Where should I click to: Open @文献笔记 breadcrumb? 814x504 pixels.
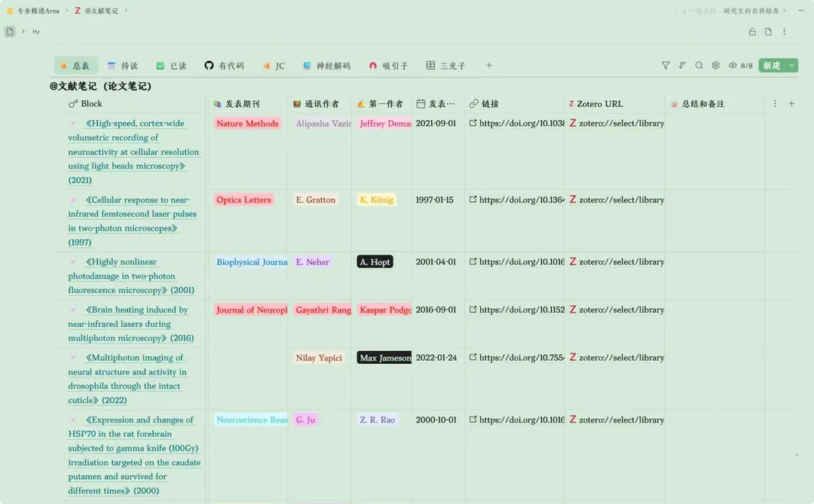point(96,11)
